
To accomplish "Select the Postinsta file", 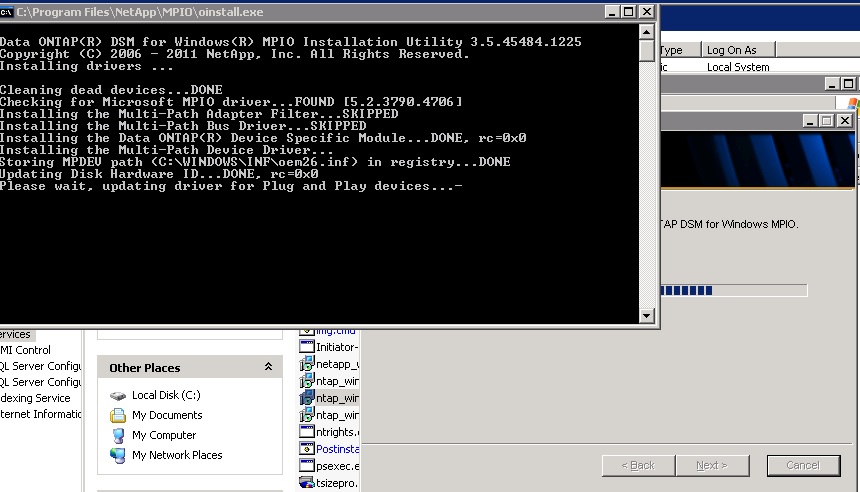I will [337, 449].
